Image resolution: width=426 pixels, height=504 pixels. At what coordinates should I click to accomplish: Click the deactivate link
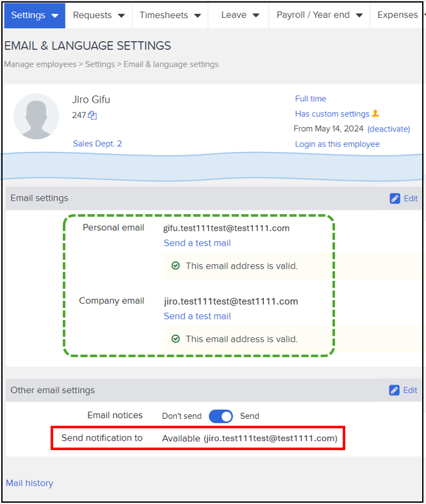[x=388, y=129]
